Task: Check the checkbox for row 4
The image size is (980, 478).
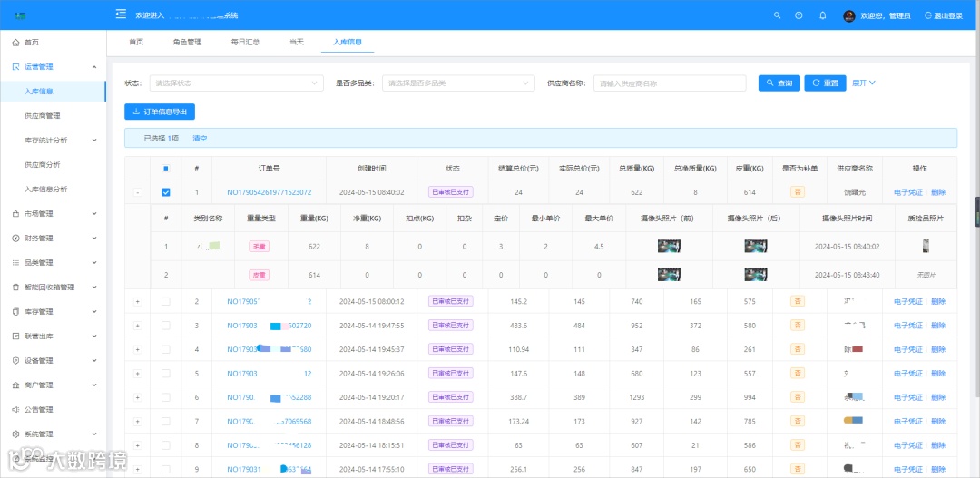Action: (x=166, y=349)
